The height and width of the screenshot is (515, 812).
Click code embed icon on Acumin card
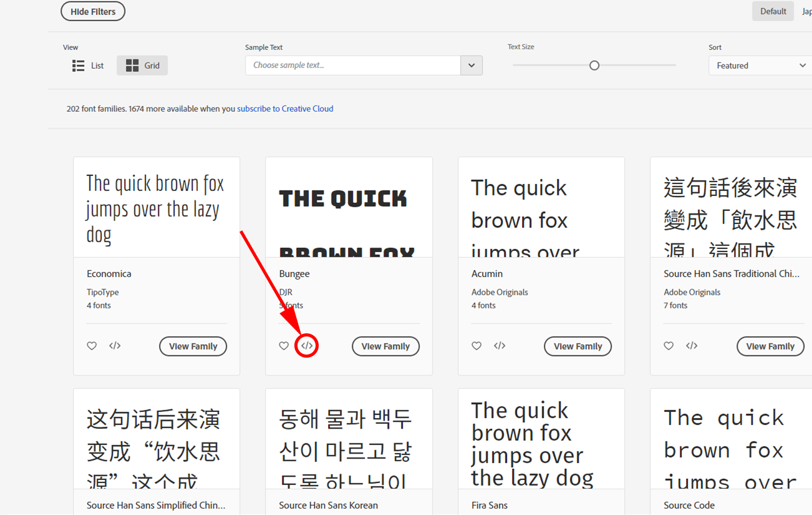tap(500, 346)
